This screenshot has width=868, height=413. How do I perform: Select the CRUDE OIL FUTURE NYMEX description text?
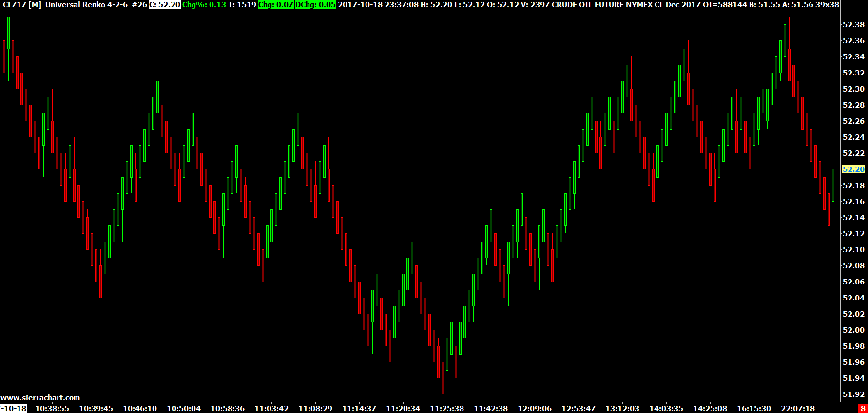[602, 4]
